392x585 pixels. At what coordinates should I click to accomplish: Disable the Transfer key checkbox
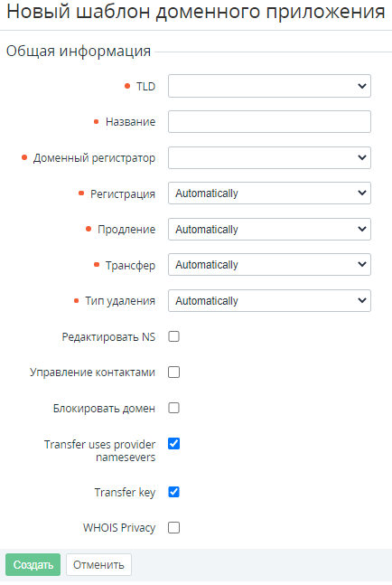tap(174, 492)
